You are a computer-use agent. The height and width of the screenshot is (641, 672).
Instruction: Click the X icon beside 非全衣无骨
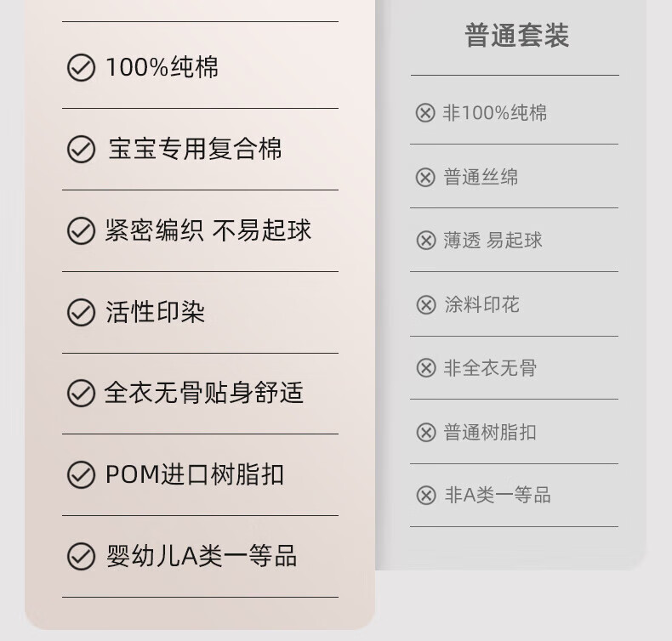point(425,368)
